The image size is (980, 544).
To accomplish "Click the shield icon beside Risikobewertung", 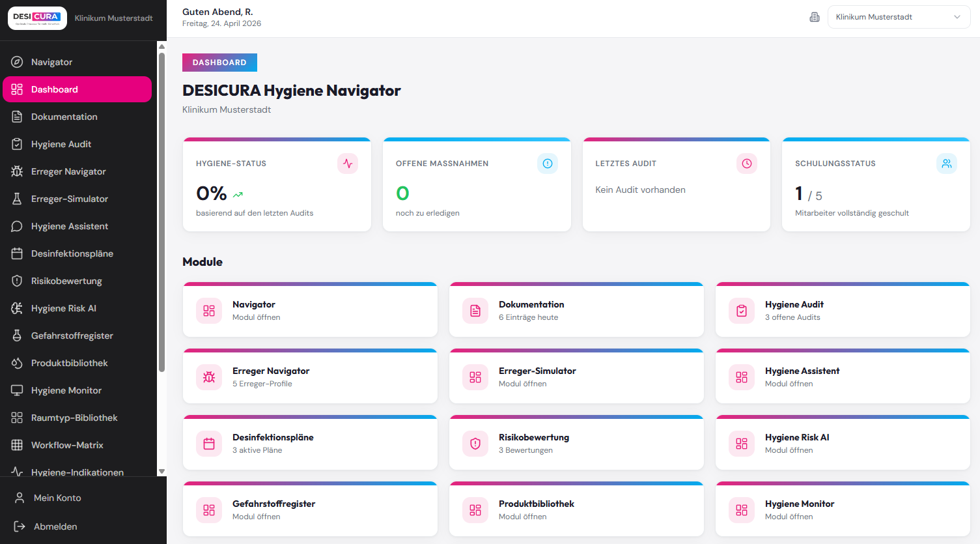I will [x=17, y=281].
